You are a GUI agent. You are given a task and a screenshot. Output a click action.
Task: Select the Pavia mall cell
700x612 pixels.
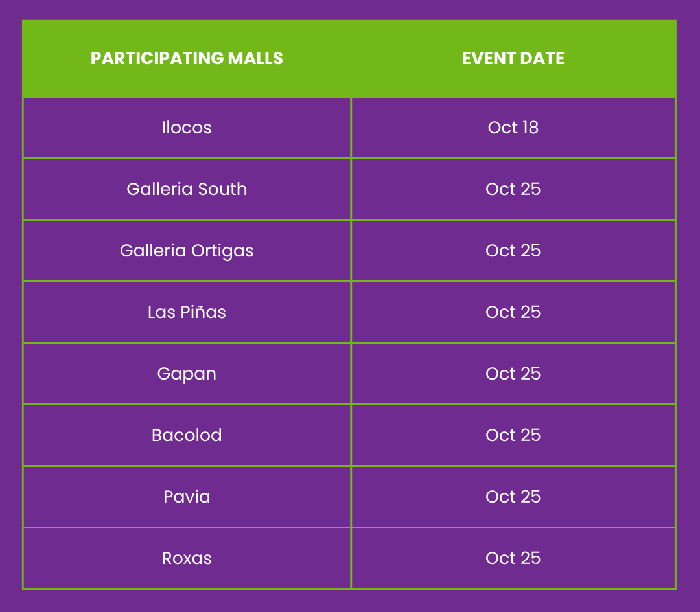(187, 497)
